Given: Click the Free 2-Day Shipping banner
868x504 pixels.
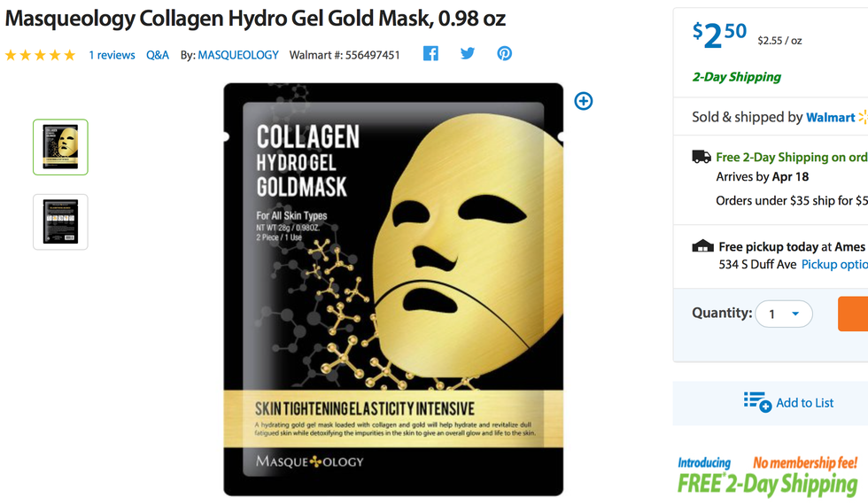Looking at the screenshot, I should (x=769, y=475).
